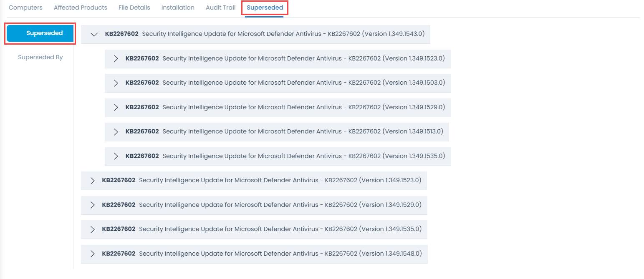Image resolution: width=644 pixels, height=279 pixels.
Task: Click the update title text for Version 1.349.1503.0
Action: click(x=304, y=83)
